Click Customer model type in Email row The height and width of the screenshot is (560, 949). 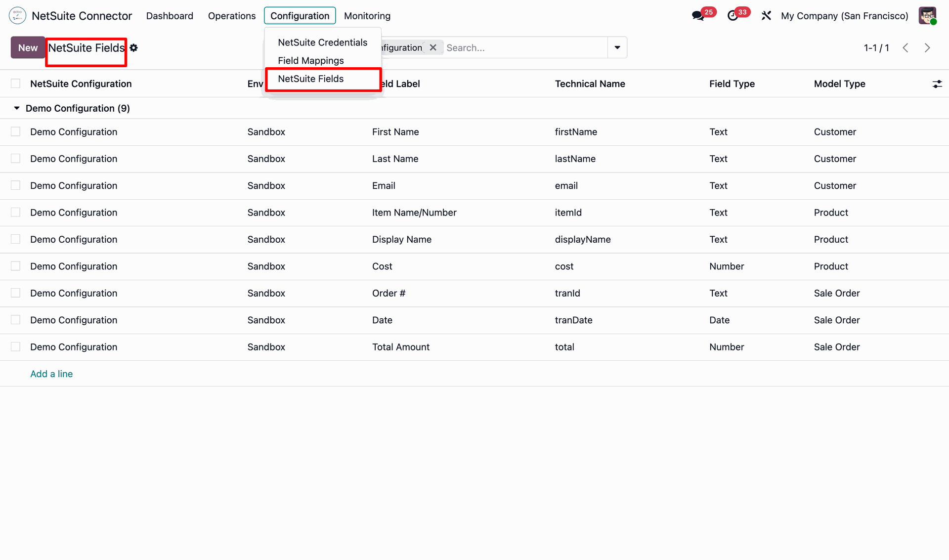[x=835, y=186]
